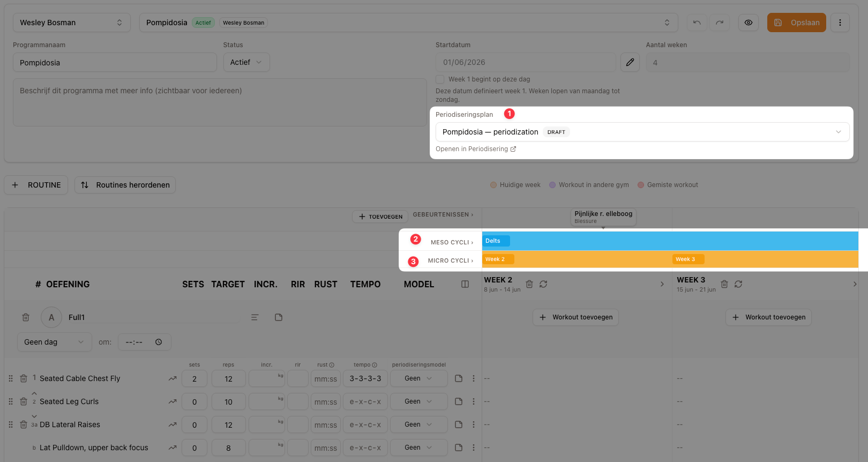Viewport: 868px width, 462px height.
Task: Click the lines icon next to Full1
Action: click(255, 317)
